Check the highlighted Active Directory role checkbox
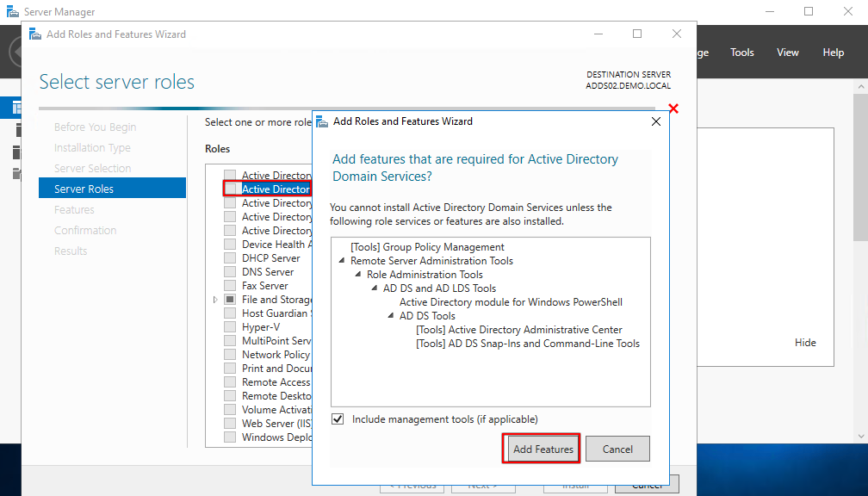Screen dimensions: 868x496 (x=230, y=189)
